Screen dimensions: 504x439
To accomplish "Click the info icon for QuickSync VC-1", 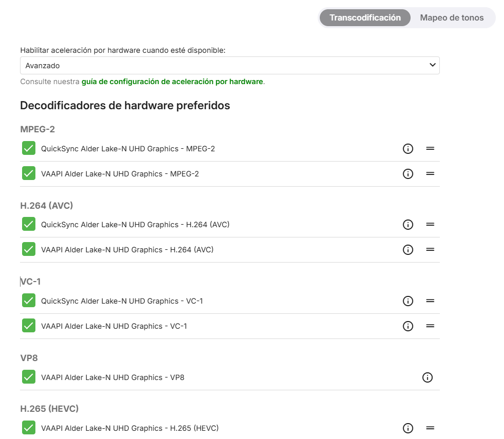I will click(408, 301).
